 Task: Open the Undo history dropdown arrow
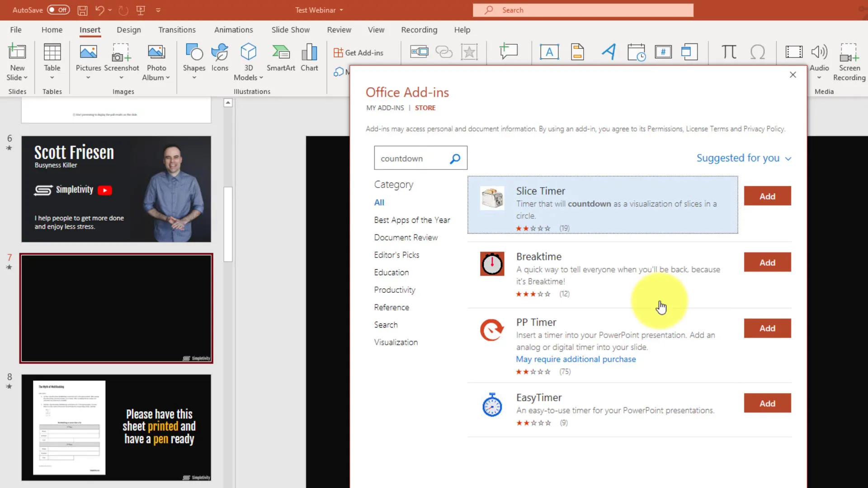[110, 10]
